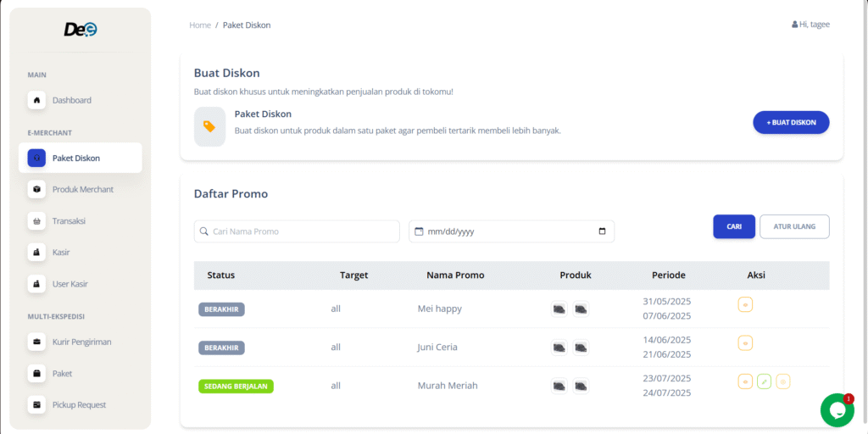The height and width of the screenshot is (434, 868).
Task: View details of Murah Meriah promo
Action: (x=745, y=382)
